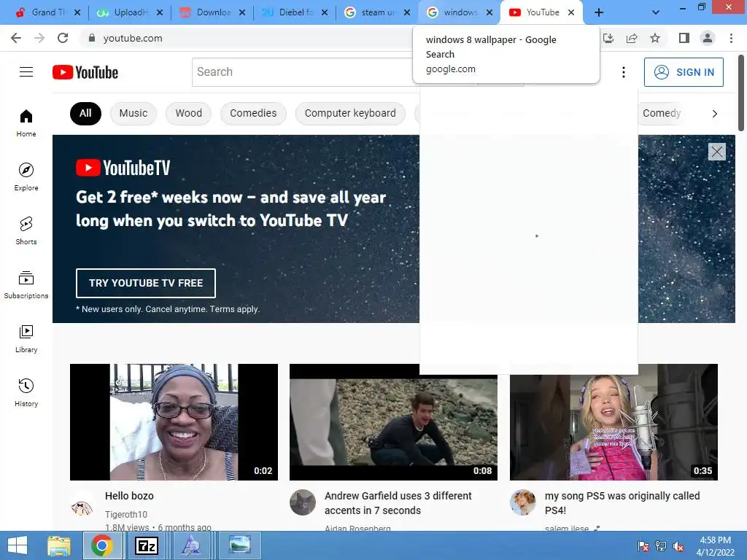
Task: Close the Grand Th tab
Action: (77, 12)
